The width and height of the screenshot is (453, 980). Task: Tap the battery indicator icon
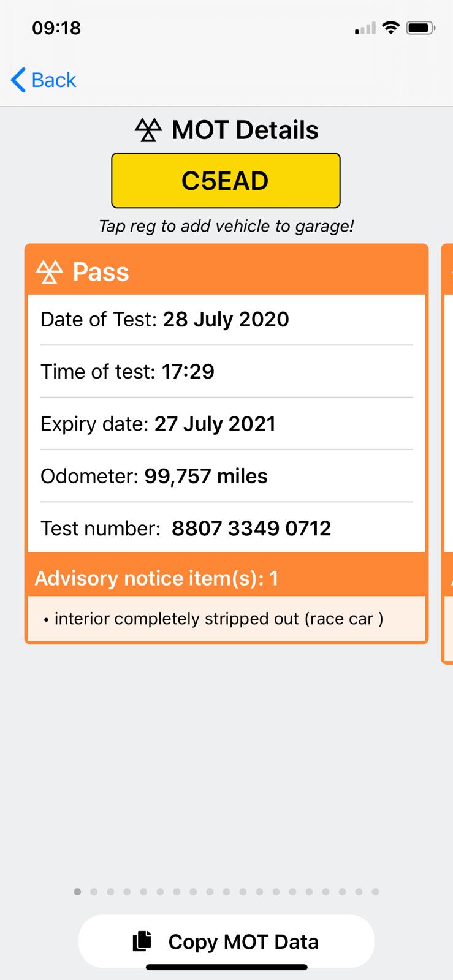click(421, 28)
